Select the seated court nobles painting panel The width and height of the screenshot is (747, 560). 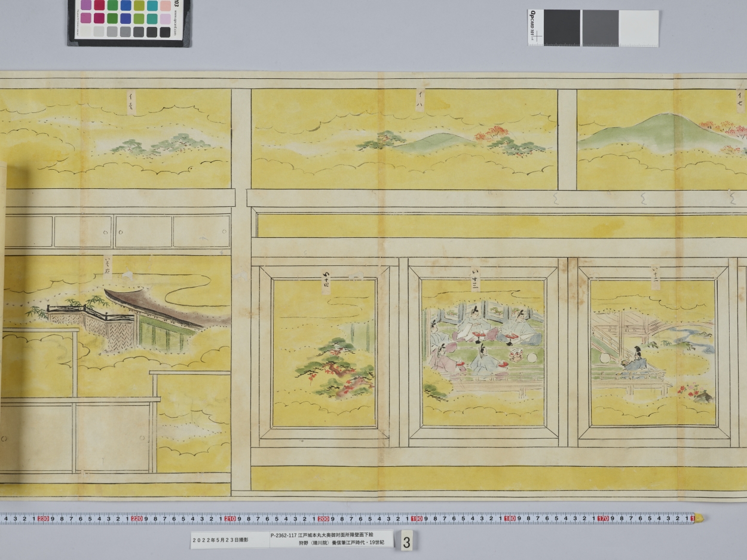[x=483, y=353]
